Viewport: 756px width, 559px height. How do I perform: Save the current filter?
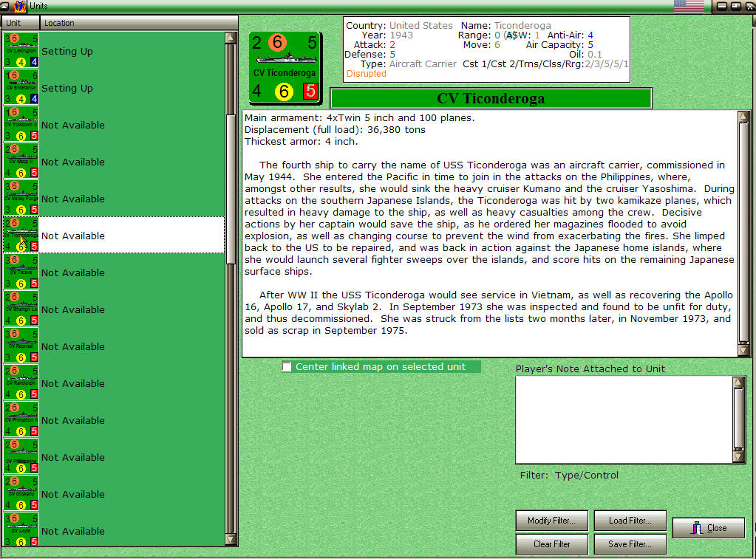[630, 544]
